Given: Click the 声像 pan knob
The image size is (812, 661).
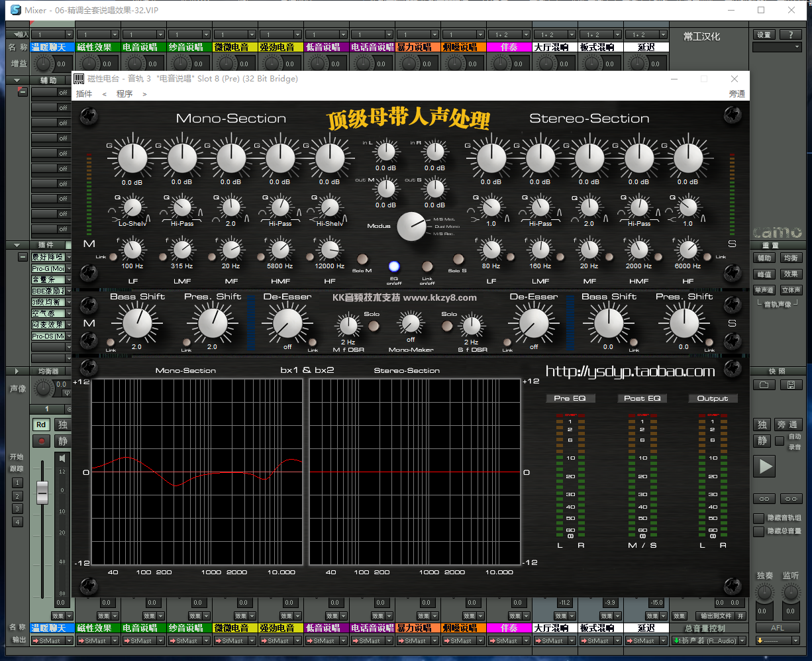Looking at the screenshot, I should point(44,388).
